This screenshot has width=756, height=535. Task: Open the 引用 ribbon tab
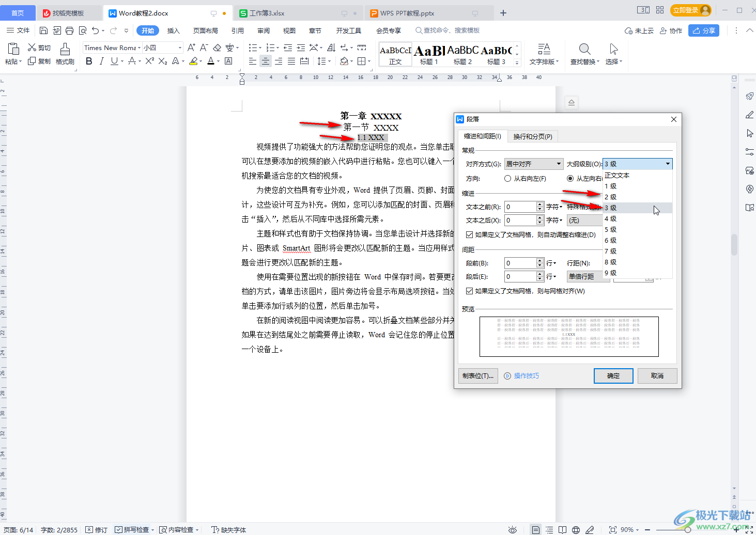[237, 30]
